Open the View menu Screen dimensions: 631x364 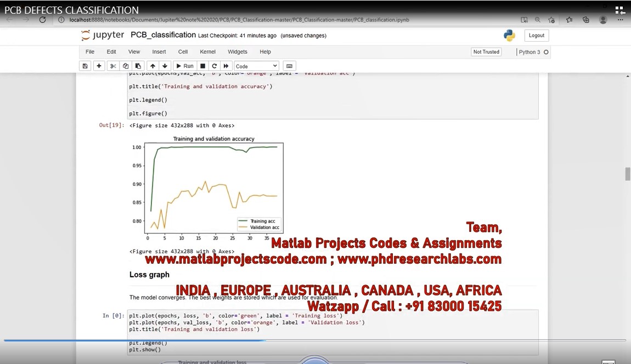pos(134,52)
